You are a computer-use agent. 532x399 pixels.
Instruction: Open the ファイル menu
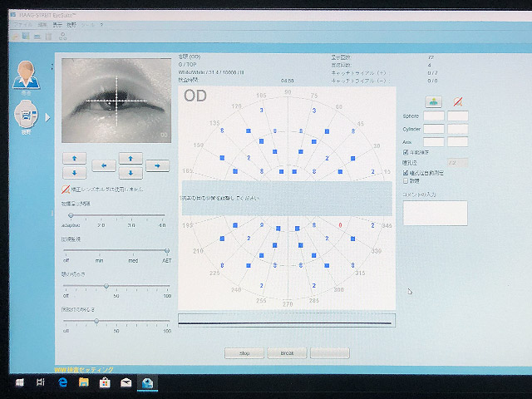[x=22, y=25]
